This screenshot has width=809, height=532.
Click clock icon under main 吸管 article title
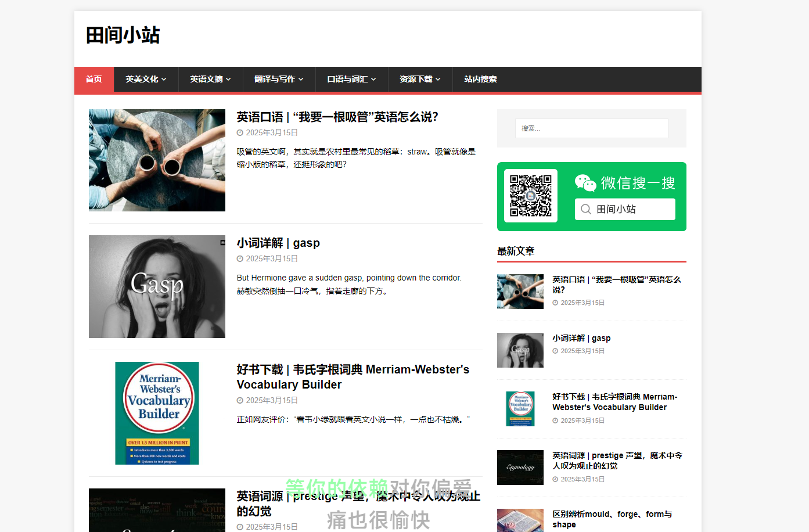tap(240, 133)
